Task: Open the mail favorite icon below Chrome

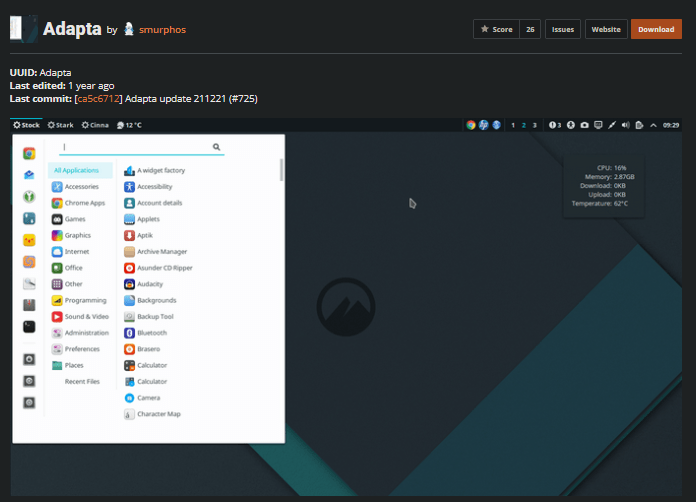Action: tap(29, 175)
